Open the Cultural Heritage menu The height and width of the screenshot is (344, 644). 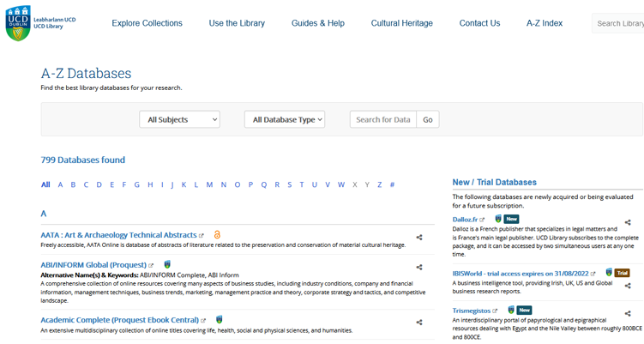401,23
